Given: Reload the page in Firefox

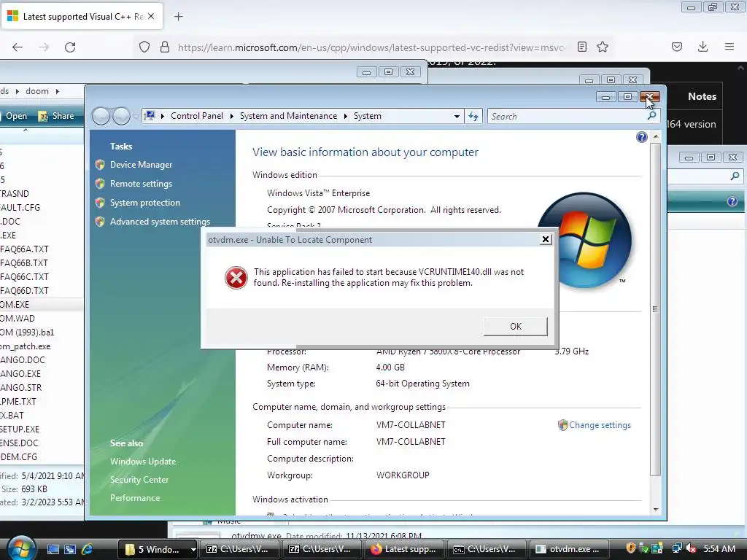Looking at the screenshot, I should (70, 47).
